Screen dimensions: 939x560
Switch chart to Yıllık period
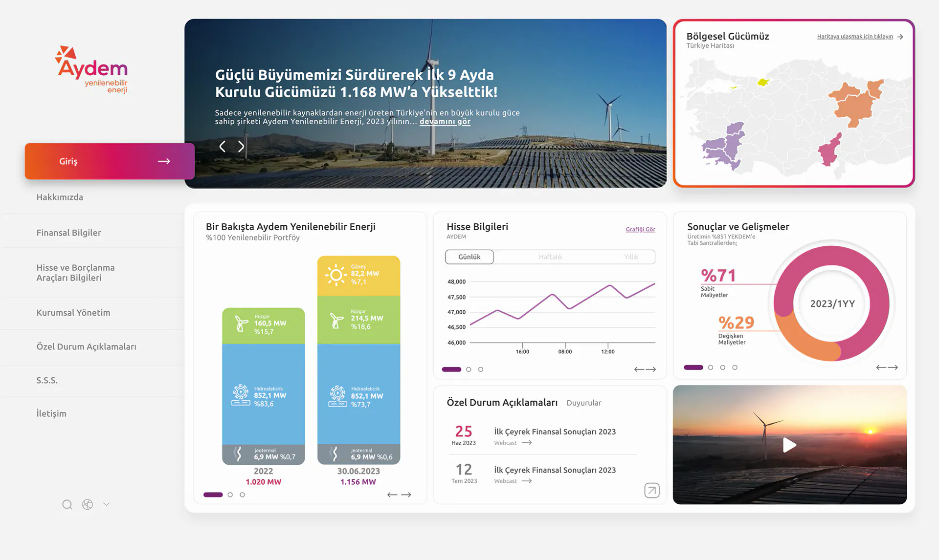point(631,257)
